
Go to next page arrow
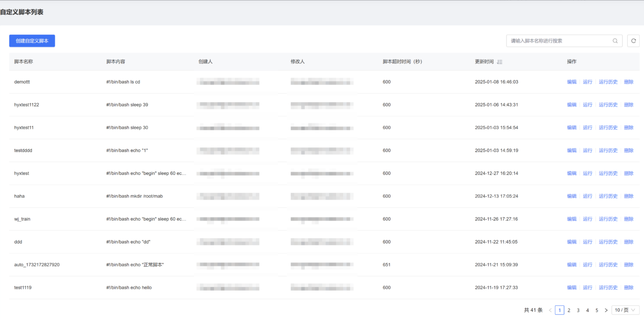coord(606,310)
